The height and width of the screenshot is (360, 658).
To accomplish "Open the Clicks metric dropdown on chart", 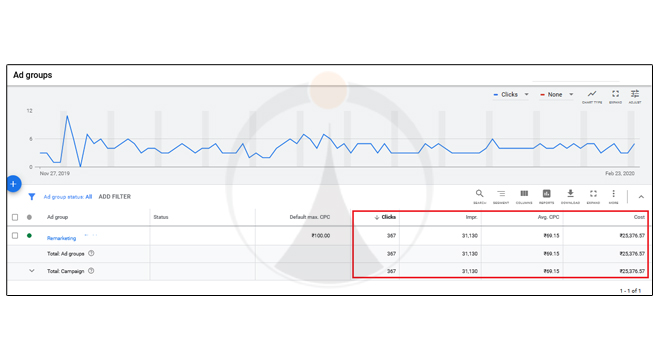I will [511, 94].
